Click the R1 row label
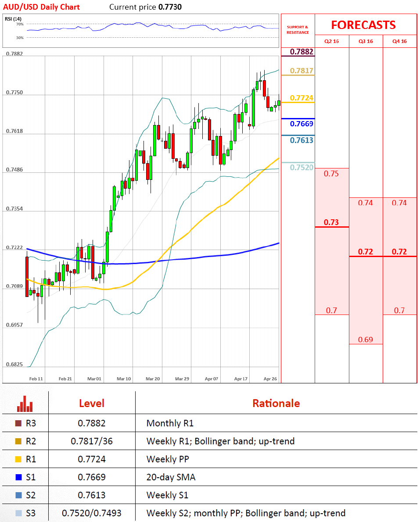 click(31, 459)
